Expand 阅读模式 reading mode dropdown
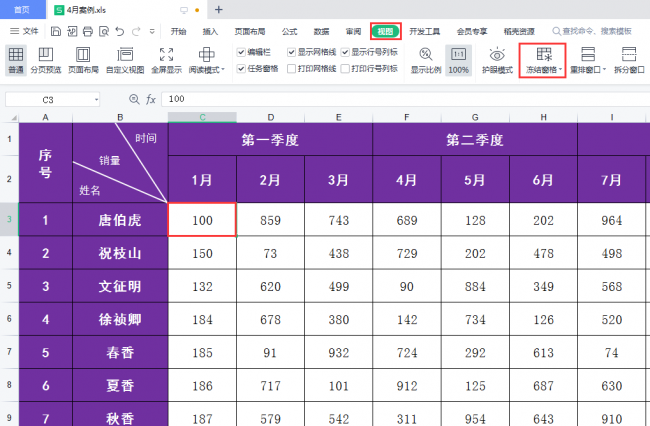 [223, 70]
